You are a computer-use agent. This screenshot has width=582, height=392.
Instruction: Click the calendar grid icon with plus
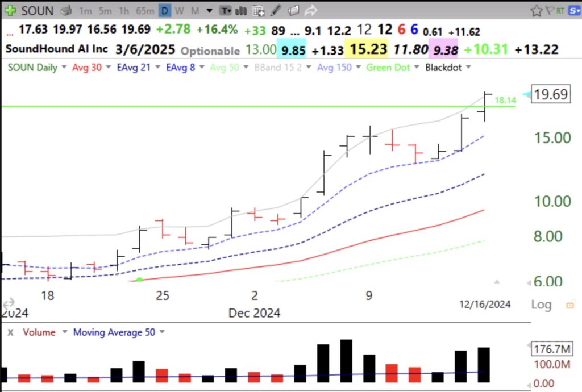pyautogui.click(x=258, y=10)
